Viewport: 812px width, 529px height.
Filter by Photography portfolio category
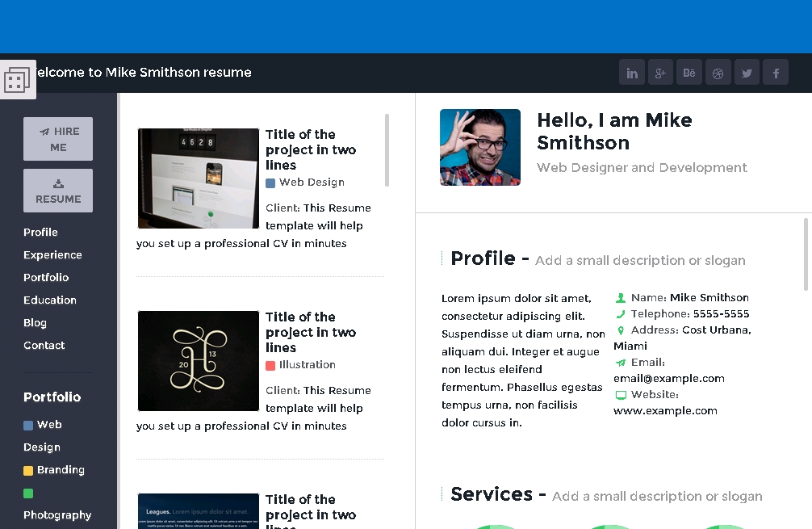coord(57,515)
